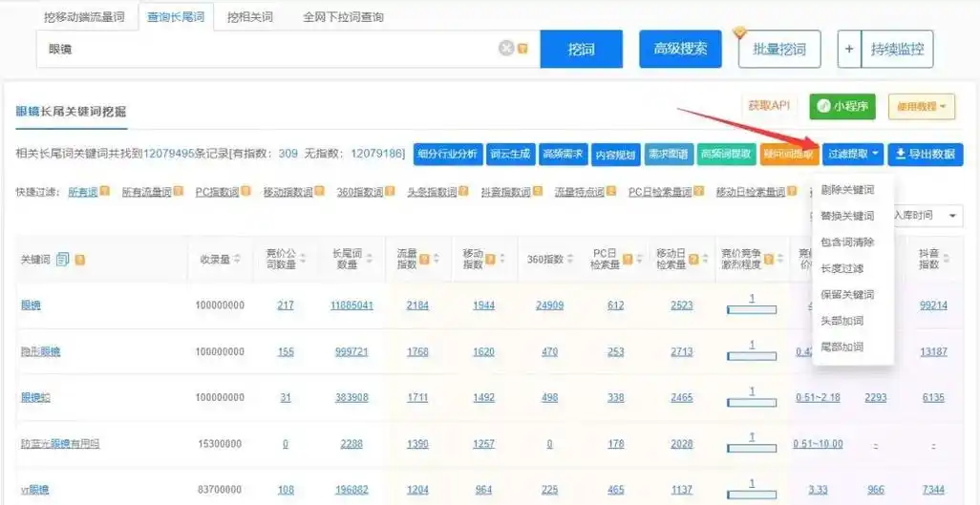Click the 获取API button

(770, 106)
